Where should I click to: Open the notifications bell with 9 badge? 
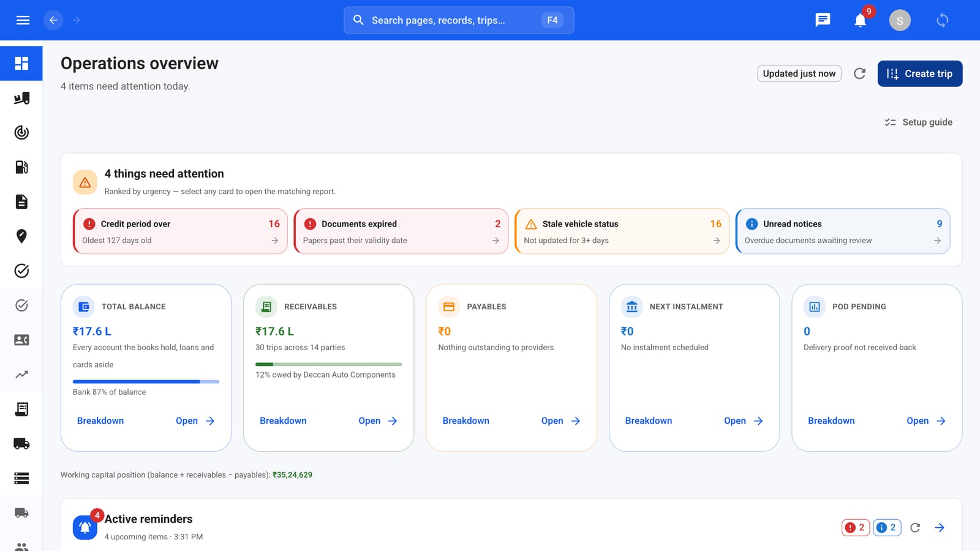[861, 20]
